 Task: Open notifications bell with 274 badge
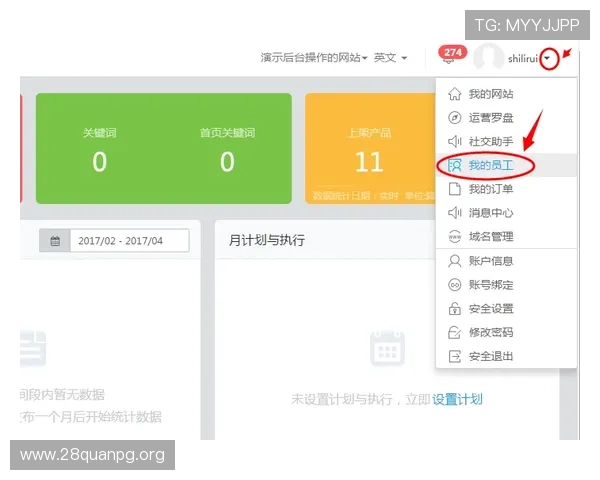pos(451,56)
